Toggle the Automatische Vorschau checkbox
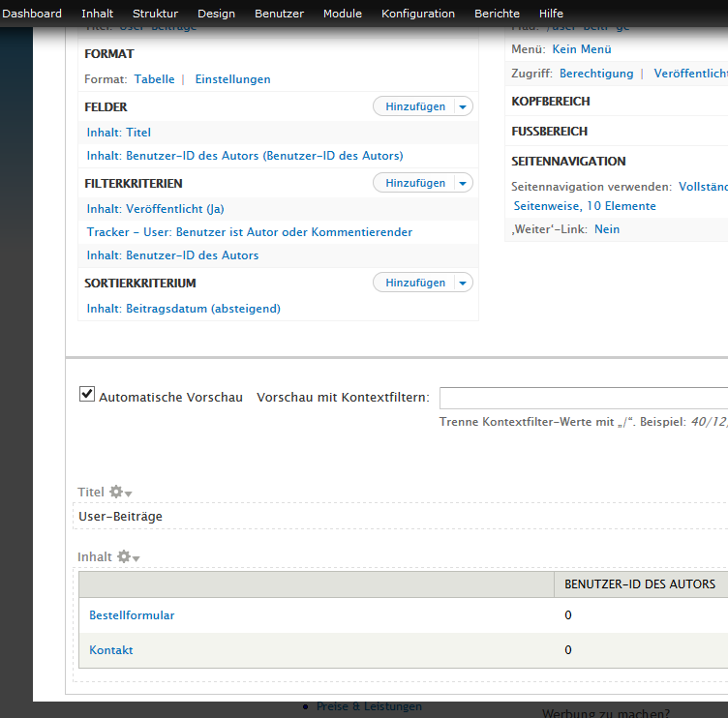 [x=87, y=395]
